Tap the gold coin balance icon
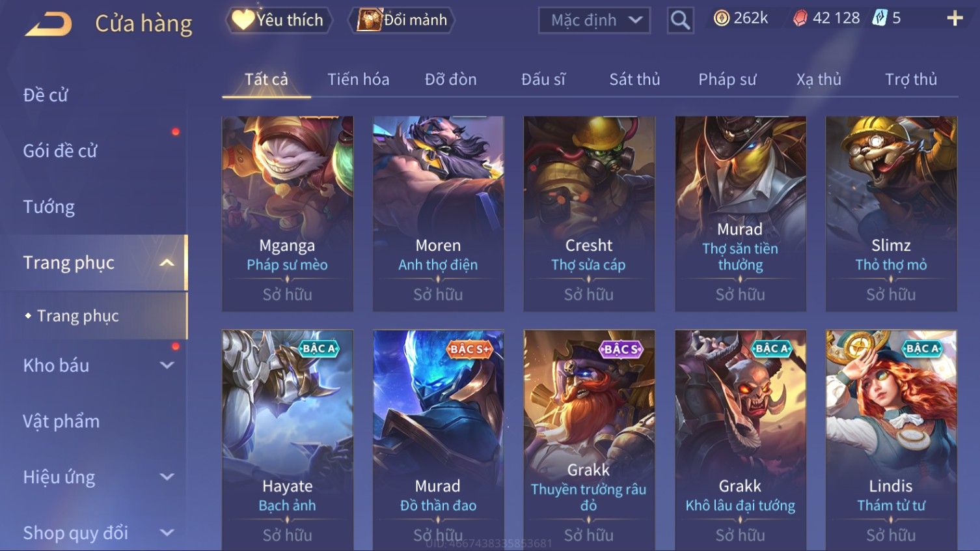This screenshot has width=980, height=551. click(x=722, y=18)
